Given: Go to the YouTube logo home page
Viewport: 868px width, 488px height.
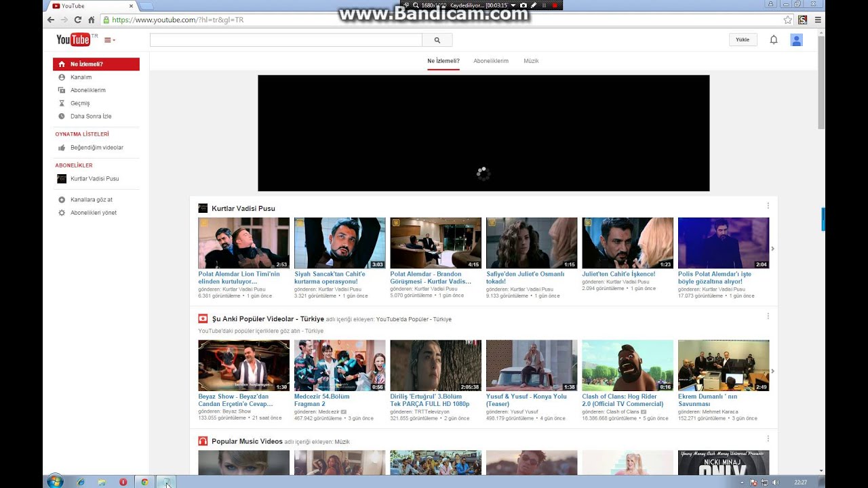Looking at the screenshot, I should point(74,40).
